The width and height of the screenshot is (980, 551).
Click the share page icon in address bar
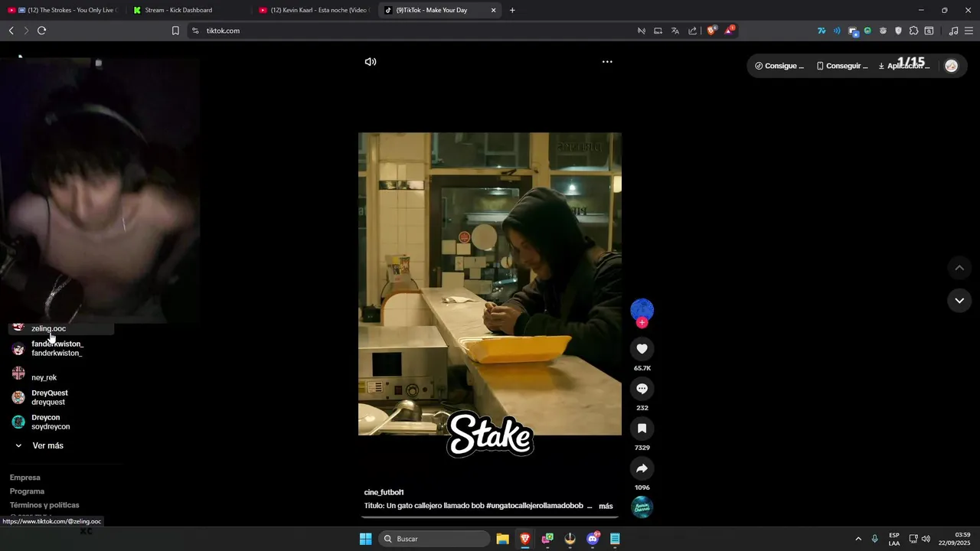point(693,31)
